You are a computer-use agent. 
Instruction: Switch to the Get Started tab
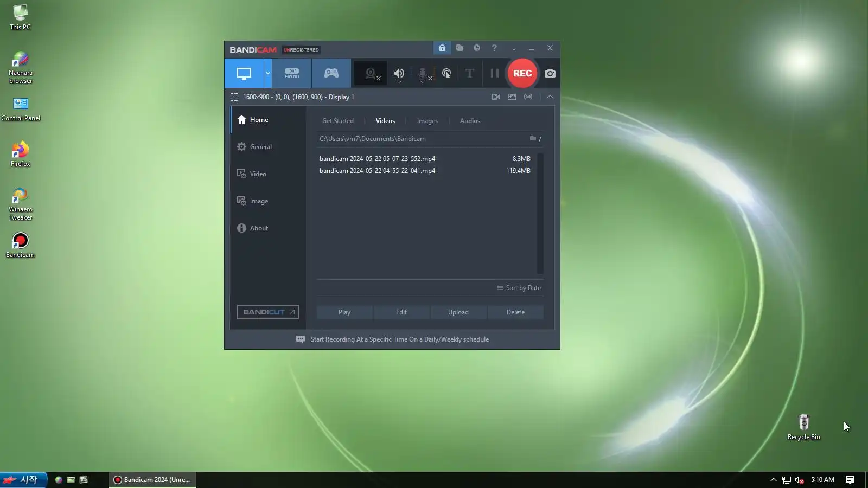point(338,121)
